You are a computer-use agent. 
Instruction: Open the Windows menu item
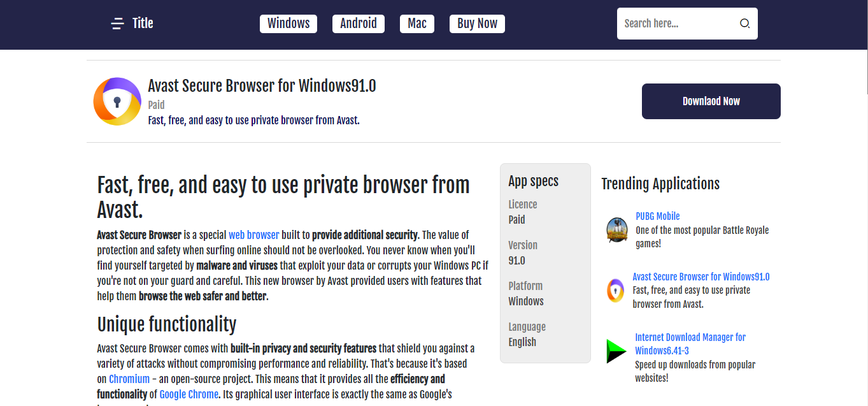click(x=288, y=24)
